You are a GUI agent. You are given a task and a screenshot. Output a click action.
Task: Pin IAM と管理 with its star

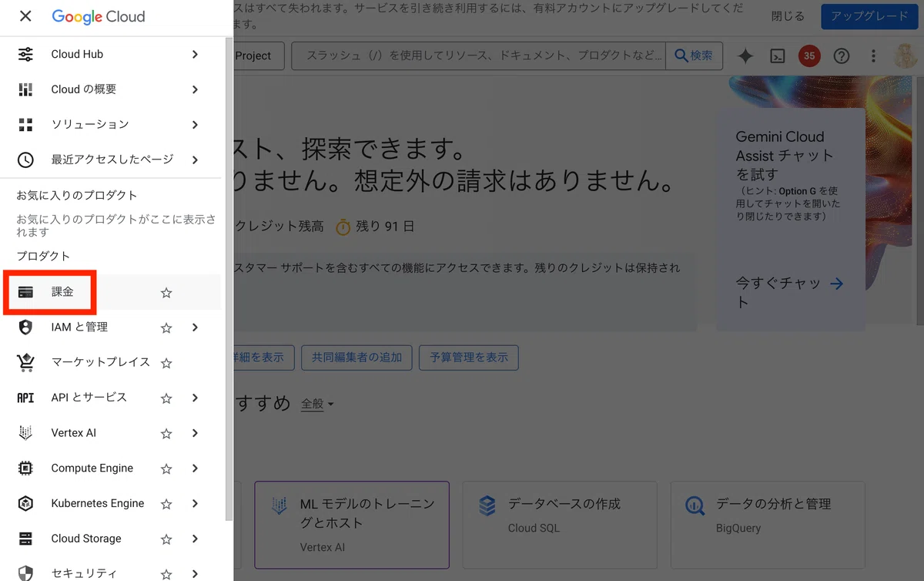[166, 327]
